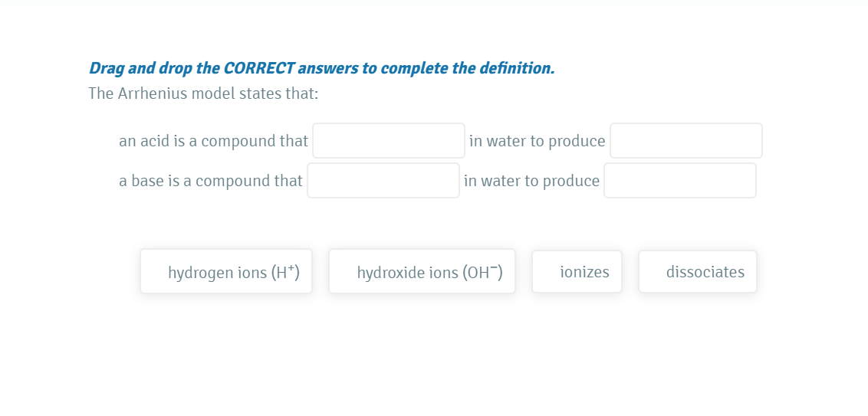Click first blank after "a base is a compound that"
This screenshot has height=416, width=868.
383,181
